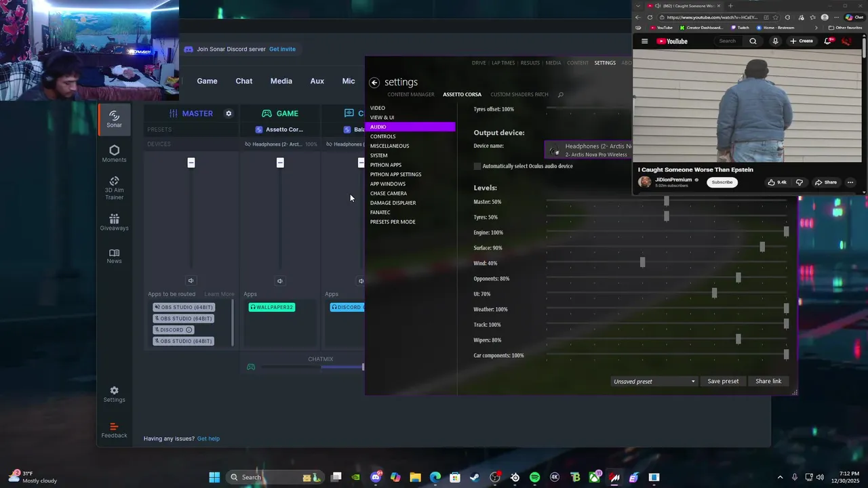Open Moments in the SteelSeries sidebar

[x=114, y=154]
